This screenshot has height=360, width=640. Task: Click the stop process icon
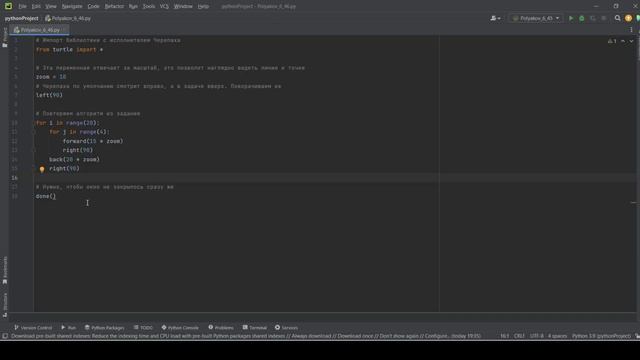(604, 18)
